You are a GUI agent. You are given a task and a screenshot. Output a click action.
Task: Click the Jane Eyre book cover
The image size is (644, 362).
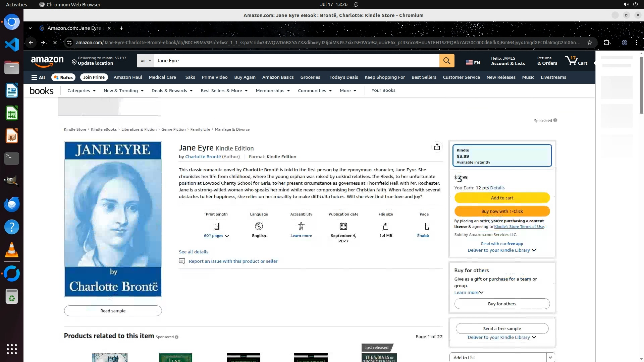pos(113,219)
